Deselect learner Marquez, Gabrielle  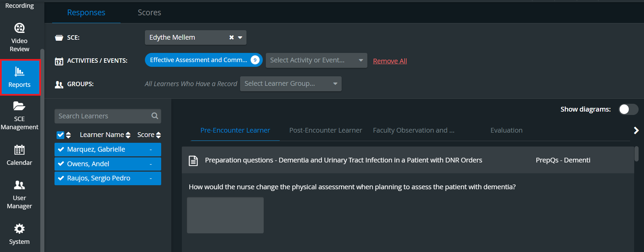[108, 149]
